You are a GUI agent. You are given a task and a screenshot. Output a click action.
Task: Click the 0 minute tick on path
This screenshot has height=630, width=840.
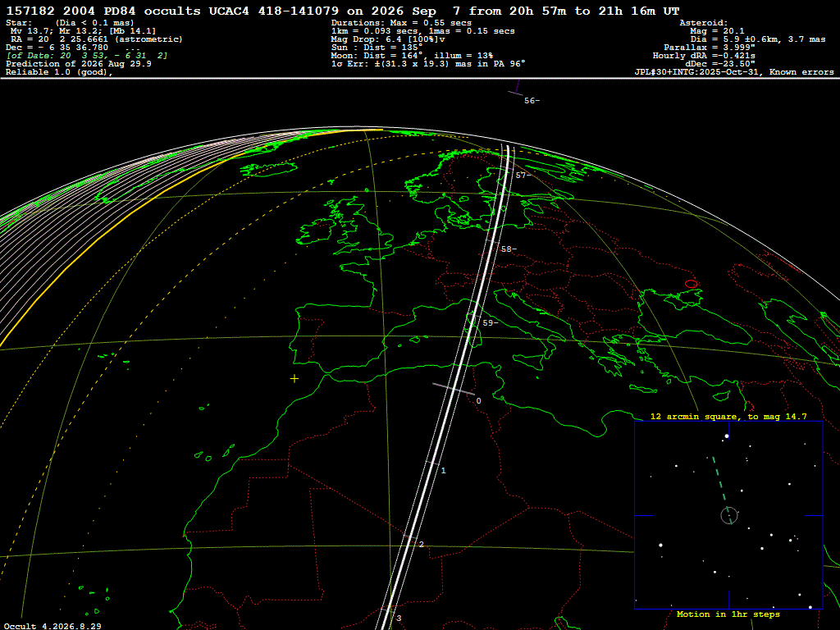[478, 400]
